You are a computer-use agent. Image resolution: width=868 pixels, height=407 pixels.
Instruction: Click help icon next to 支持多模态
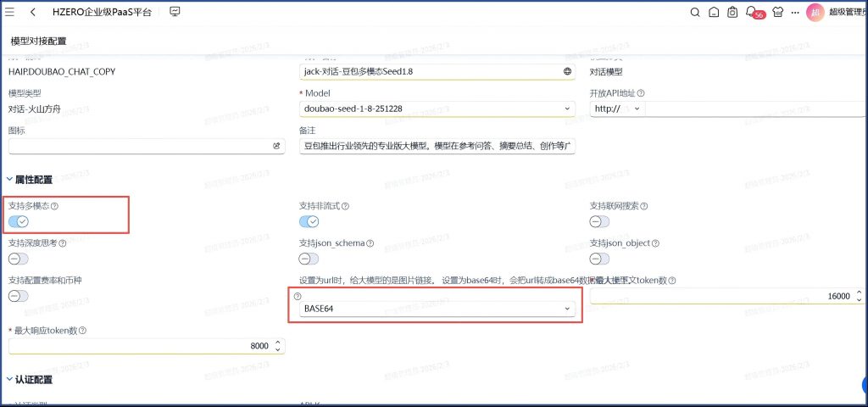(56, 206)
